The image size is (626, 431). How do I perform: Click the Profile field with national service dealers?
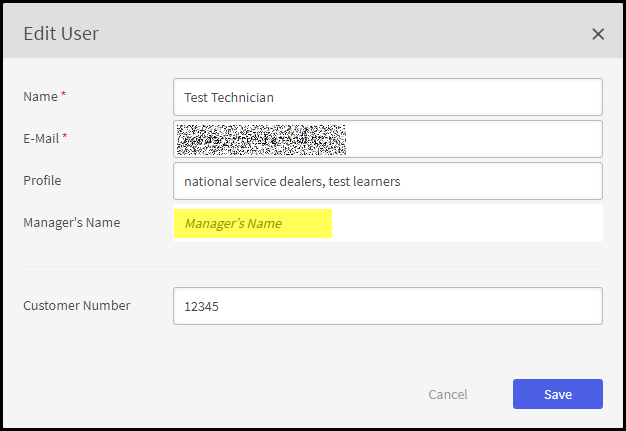click(x=387, y=181)
